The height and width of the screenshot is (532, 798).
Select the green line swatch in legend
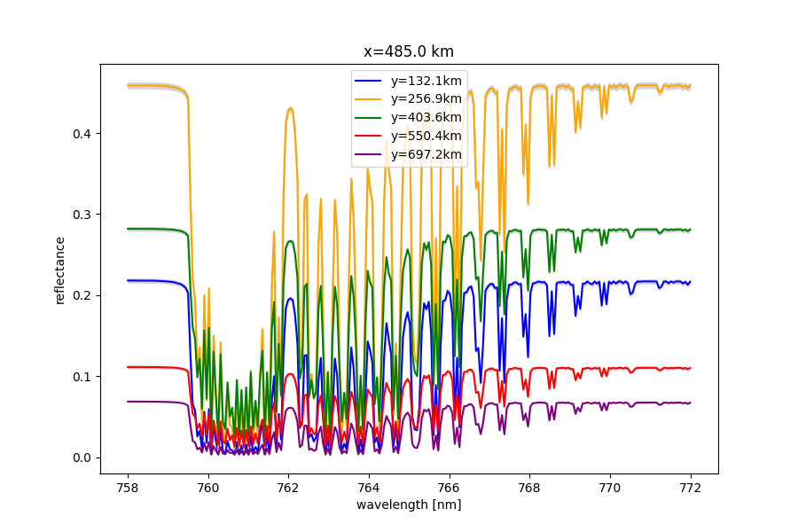click(x=371, y=117)
